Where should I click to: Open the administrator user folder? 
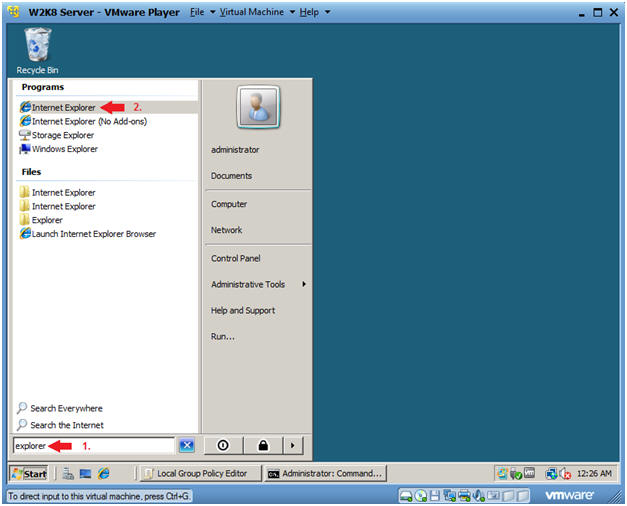235,150
